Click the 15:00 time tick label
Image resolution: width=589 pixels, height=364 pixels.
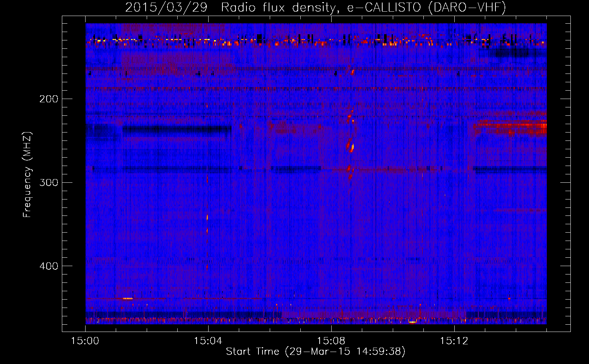(85, 341)
